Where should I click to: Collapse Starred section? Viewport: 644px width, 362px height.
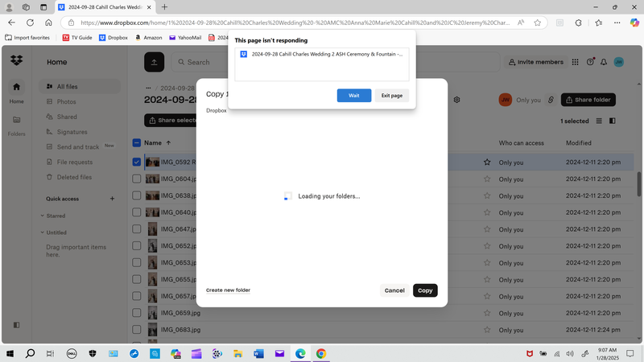tap(43, 216)
